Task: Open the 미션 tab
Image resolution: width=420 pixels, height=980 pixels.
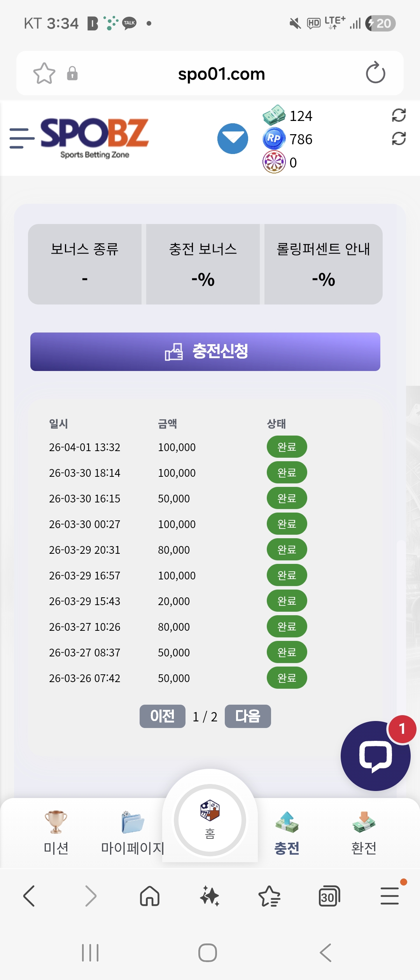Action: (x=56, y=833)
